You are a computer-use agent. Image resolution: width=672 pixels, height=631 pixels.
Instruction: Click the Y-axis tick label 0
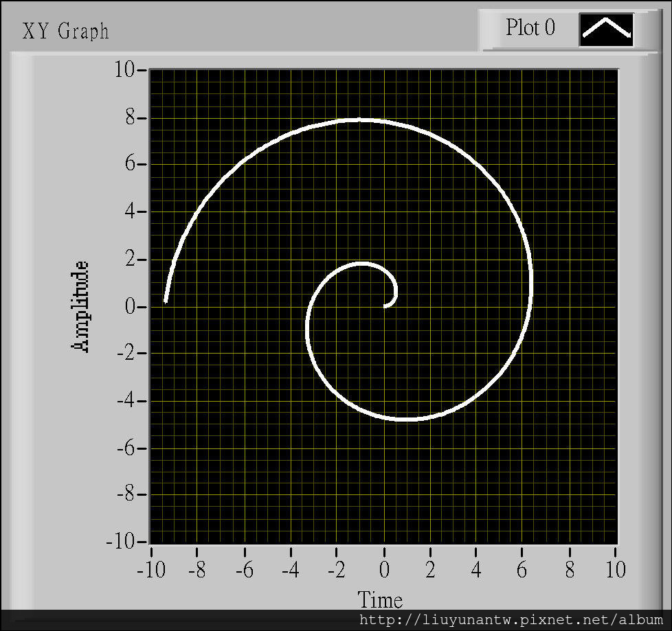[131, 307]
